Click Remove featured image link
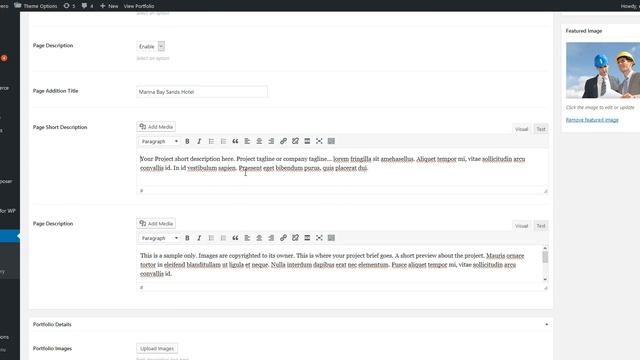Viewport: 640px width, 360px height. point(592,120)
